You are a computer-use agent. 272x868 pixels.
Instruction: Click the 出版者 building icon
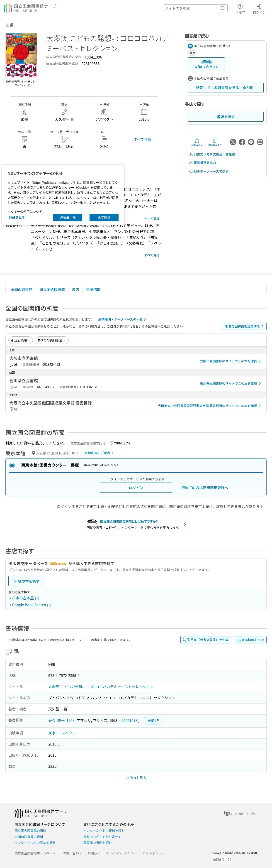pyautogui.click(x=104, y=112)
